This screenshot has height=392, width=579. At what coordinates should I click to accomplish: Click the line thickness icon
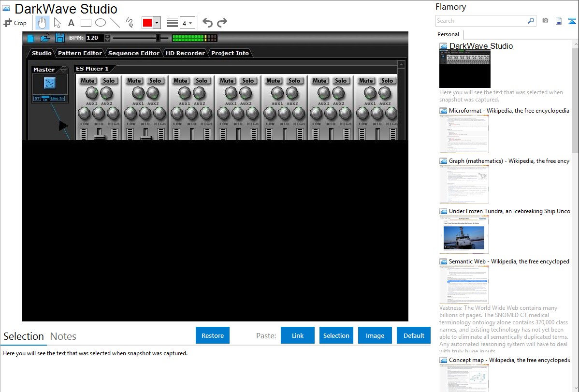[x=172, y=23]
